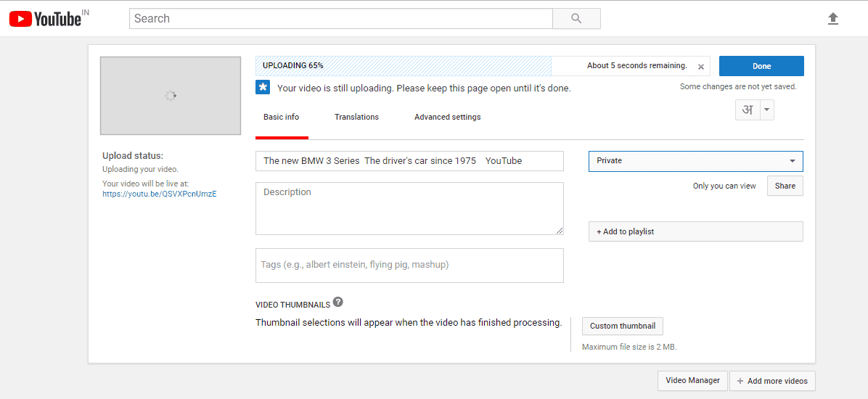868x399 pixels.
Task: Click the 'About 5 seconds remaining.' text
Action: (637, 66)
